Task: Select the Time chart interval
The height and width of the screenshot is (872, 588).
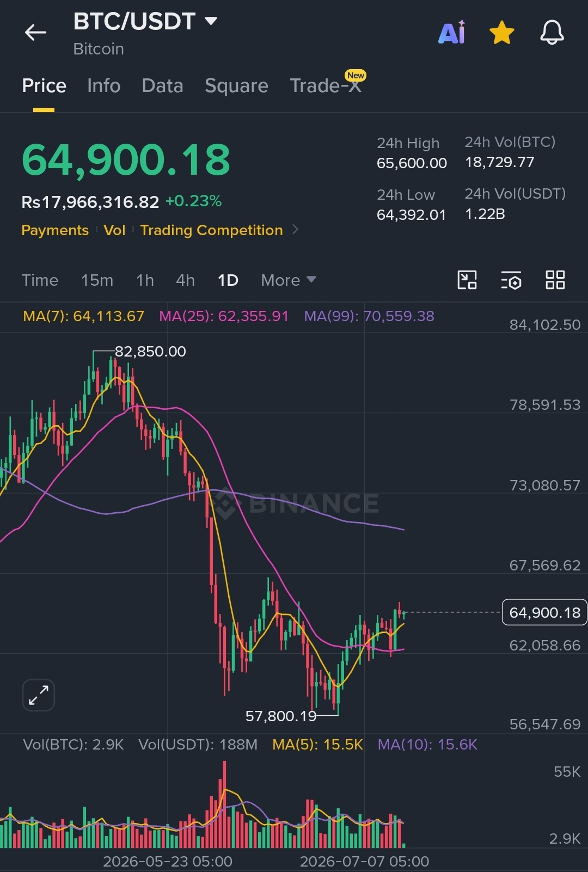Action: coord(40,280)
